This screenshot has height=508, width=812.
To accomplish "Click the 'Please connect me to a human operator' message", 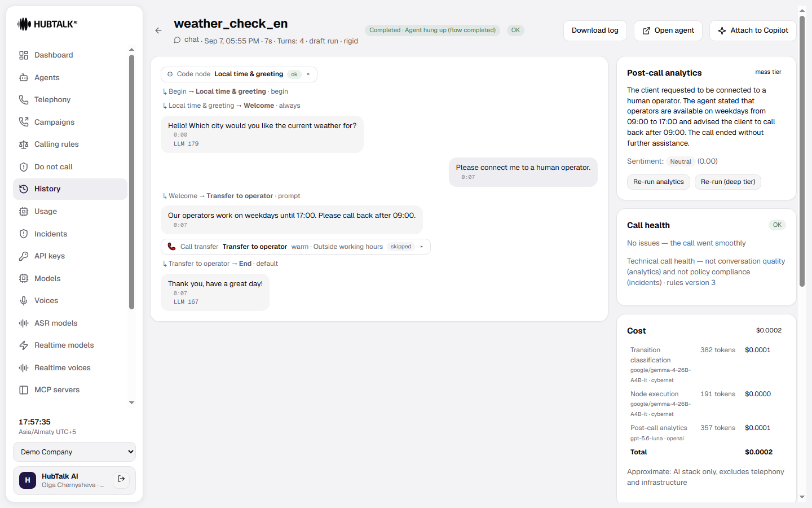I will coord(523,172).
